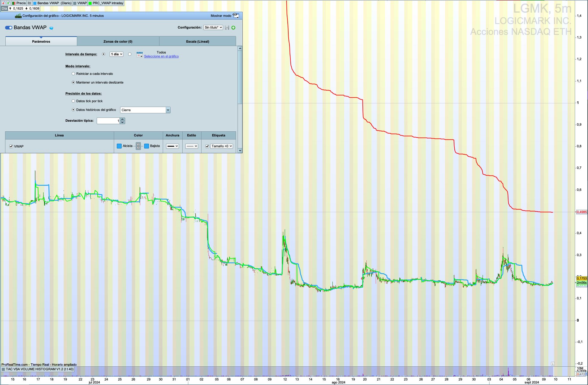588x385 pixels.
Task: Click the green plus add configuration icon
Action: coord(233,28)
